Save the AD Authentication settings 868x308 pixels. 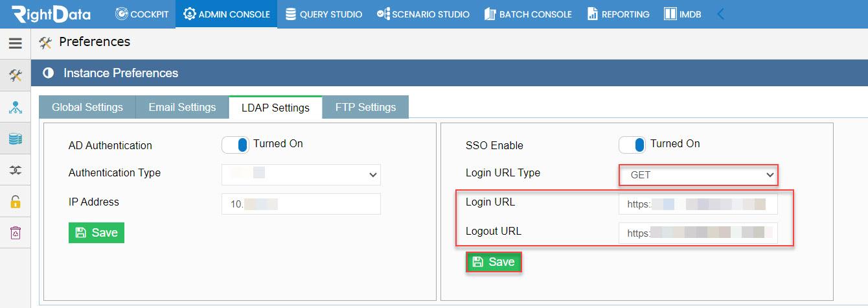click(x=97, y=233)
